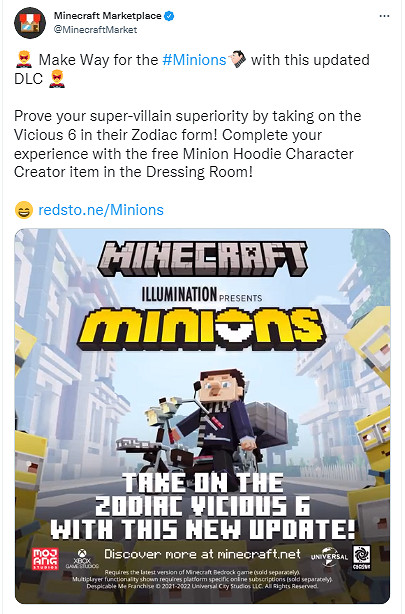The width and height of the screenshot is (405, 614).
Task: Click the Universal logo in the image
Action: (329, 557)
